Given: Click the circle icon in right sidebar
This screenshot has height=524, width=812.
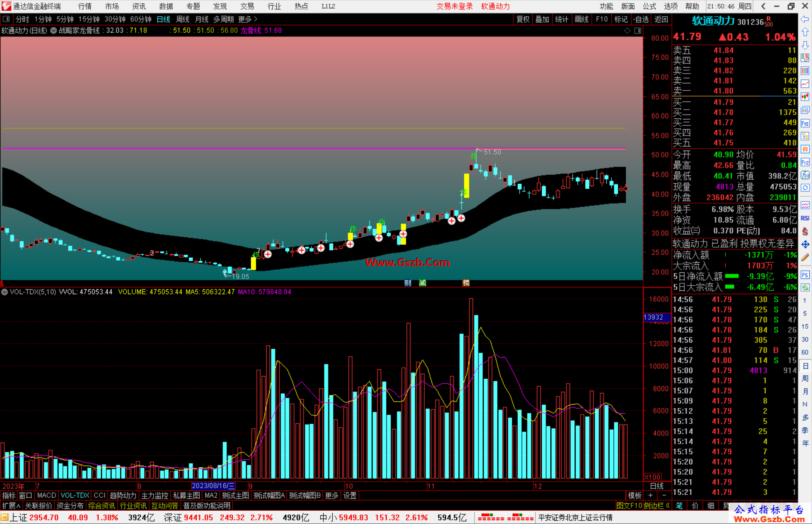Looking at the screenshot, I should [805, 188].
